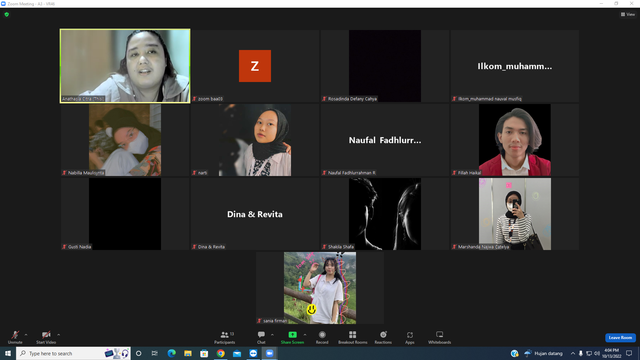Image resolution: width=640 pixels, height=360 pixels.
Task: Select Gusti Nadia's tile
Action: coord(125,214)
